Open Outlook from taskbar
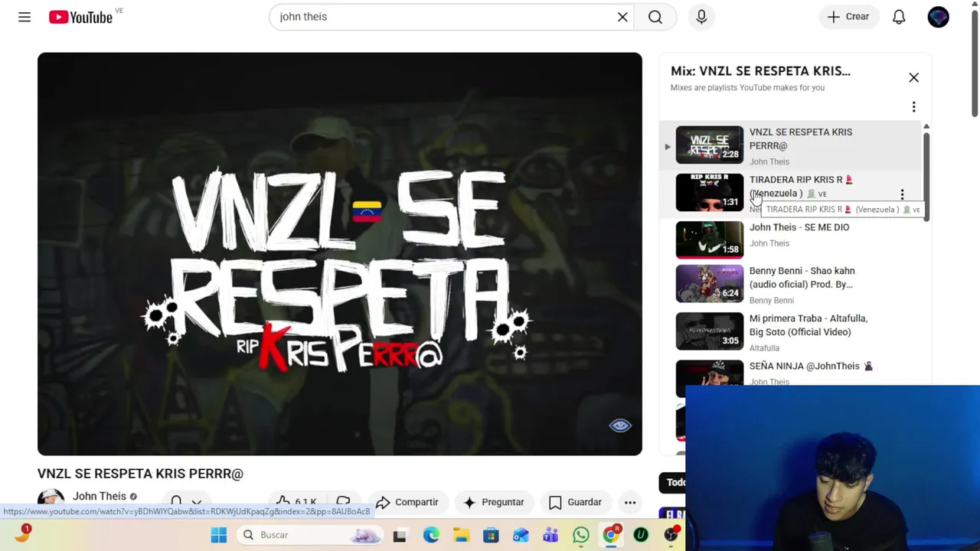980x551 pixels. (x=521, y=535)
